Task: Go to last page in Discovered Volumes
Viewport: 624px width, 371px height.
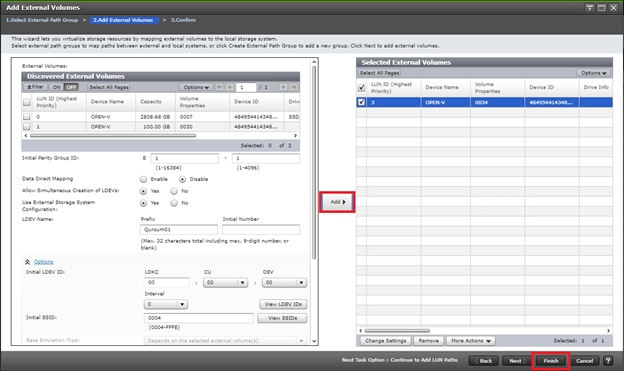Action: 293,87
